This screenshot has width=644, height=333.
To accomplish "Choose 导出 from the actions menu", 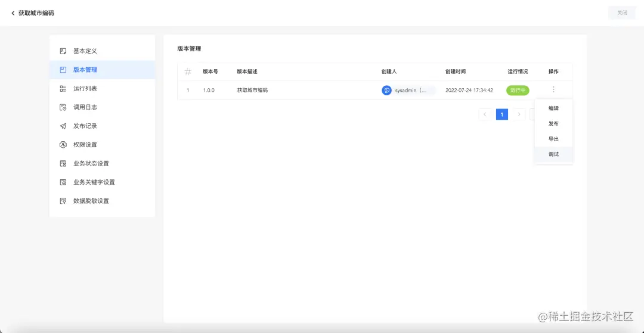I will coord(553,139).
